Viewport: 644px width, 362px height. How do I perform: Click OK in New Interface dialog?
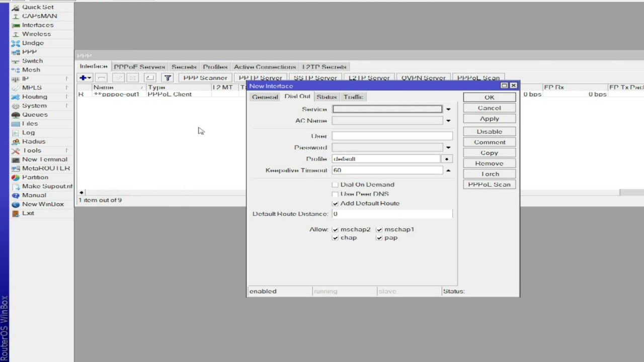(x=490, y=98)
